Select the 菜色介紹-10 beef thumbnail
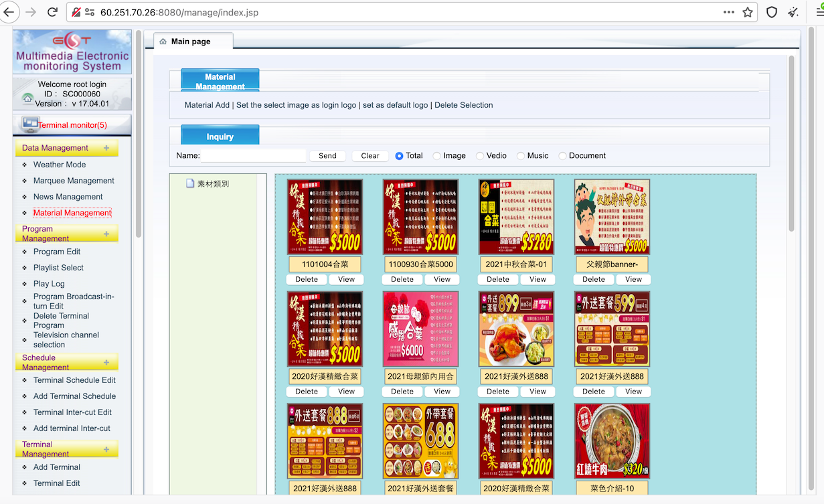 tap(612, 441)
